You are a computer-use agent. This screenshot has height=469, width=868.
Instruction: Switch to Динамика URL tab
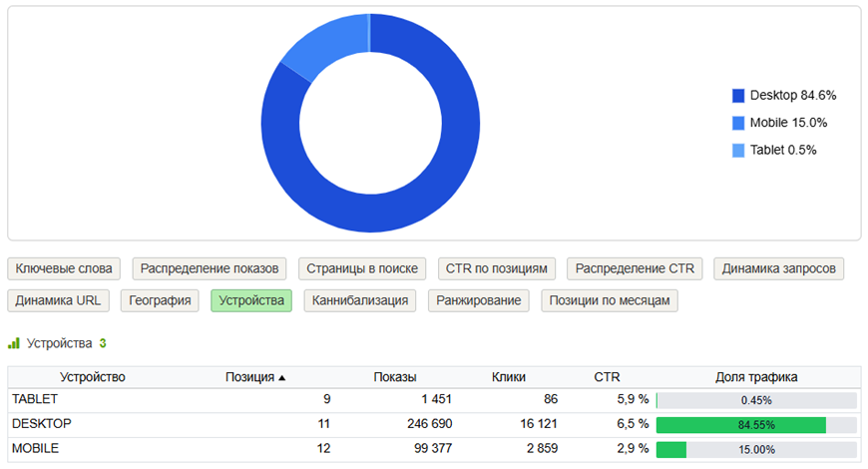click(58, 300)
